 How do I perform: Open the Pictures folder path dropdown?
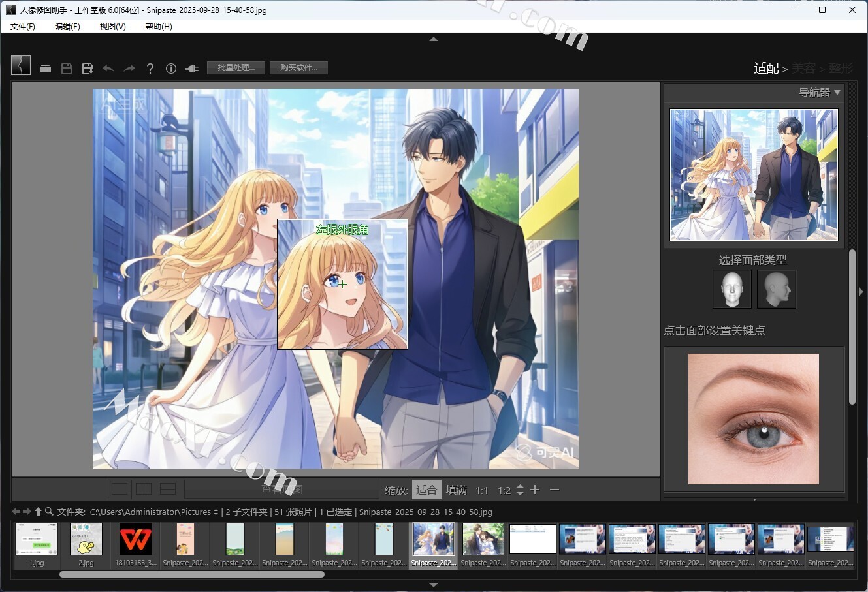point(216,512)
